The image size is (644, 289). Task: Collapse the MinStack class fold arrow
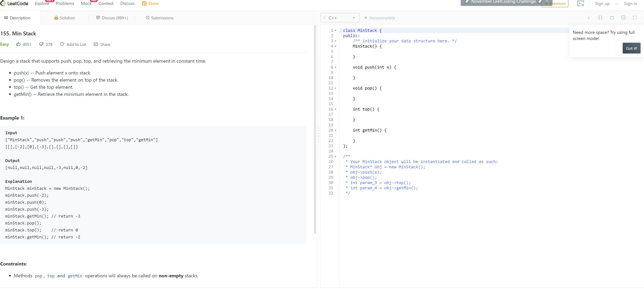tap(335, 30)
